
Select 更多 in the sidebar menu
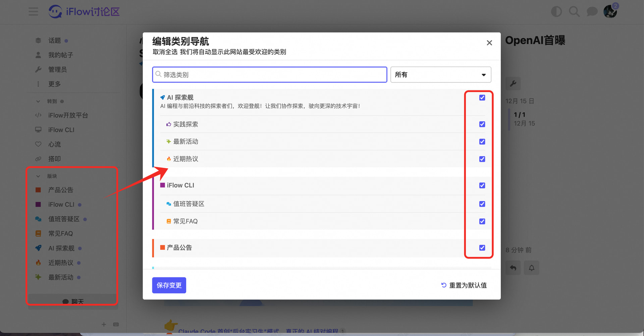54,84
